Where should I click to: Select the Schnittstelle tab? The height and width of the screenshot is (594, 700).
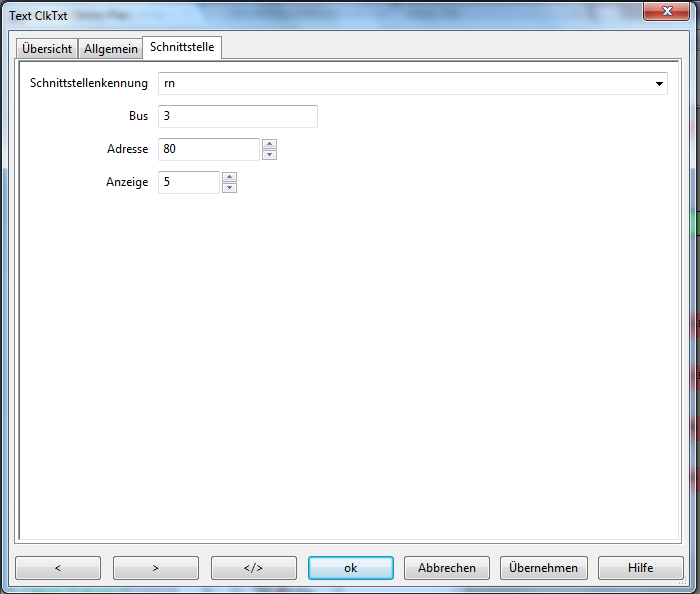click(182, 47)
